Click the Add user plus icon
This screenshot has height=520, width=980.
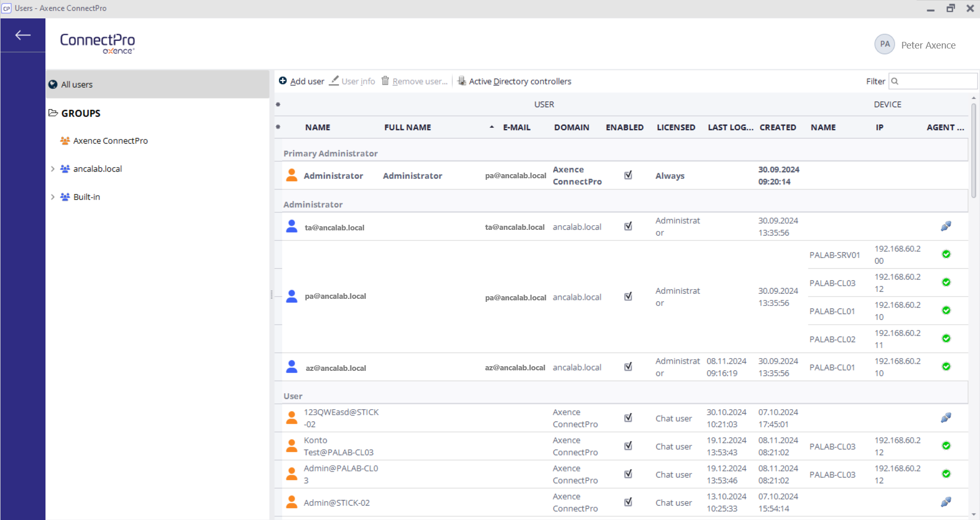tap(282, 81)
